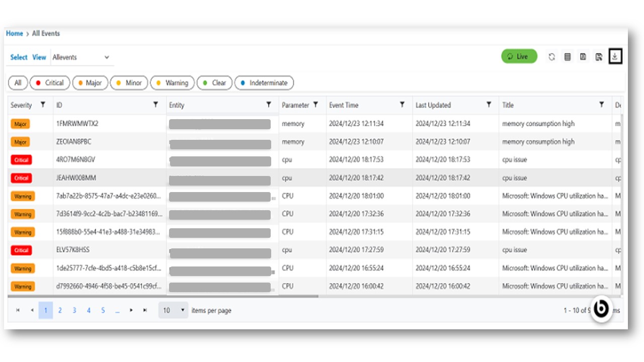
Task: Click the save view floppy icon
Action: coord(583,57)
